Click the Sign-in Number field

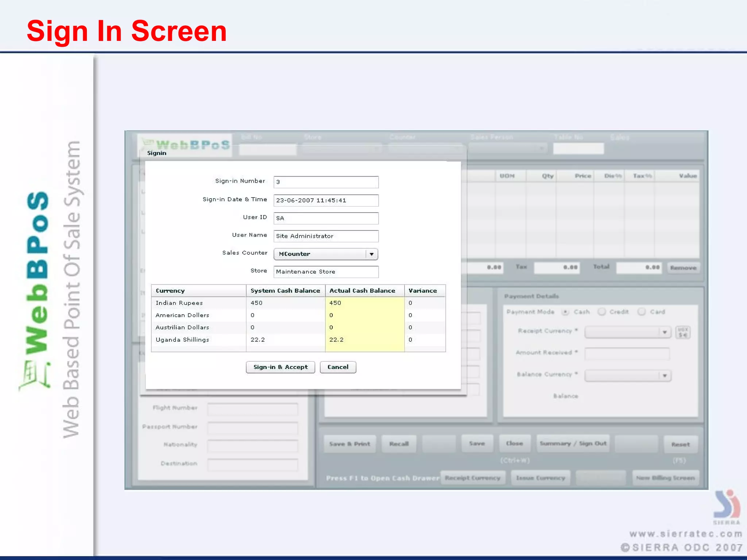tap(326, 182)
